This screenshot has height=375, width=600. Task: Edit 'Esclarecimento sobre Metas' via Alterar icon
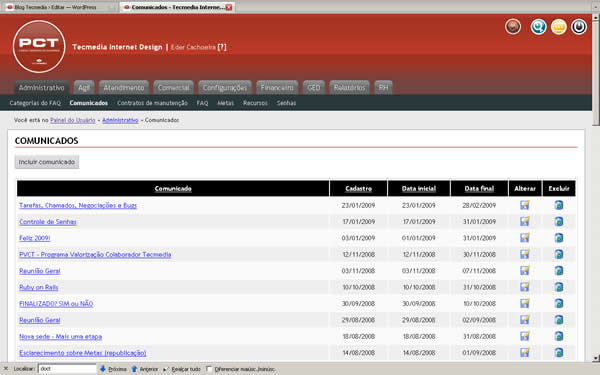pos(525,352)
